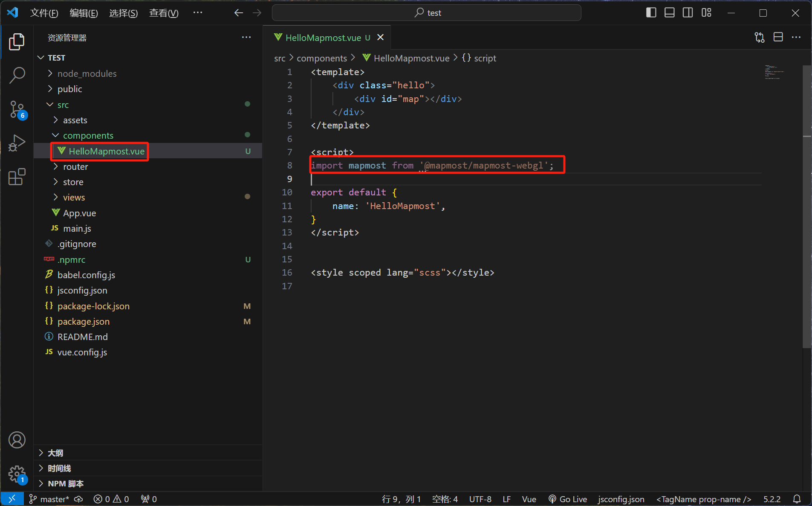The width and height of the screenshot is (812, 506).
Task: Open the Manage gear settings icon
Action: point(17,474)
